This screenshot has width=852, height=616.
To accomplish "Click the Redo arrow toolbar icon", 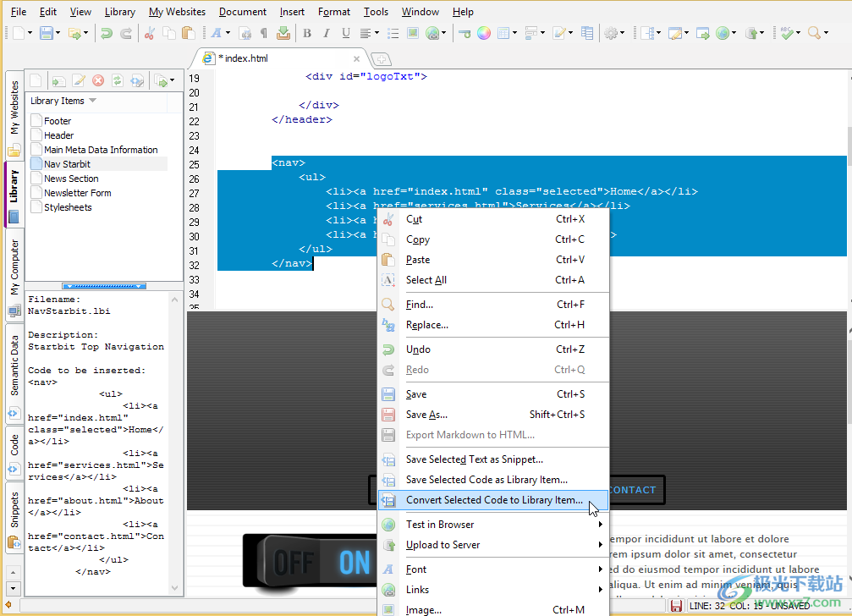I will point(126,34).
